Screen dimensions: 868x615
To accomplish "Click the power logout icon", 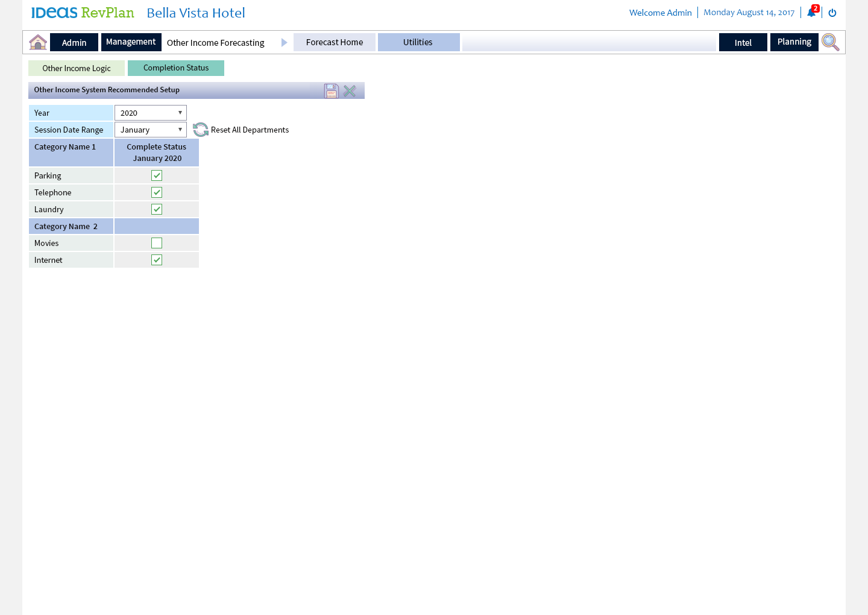I will 832,13.
